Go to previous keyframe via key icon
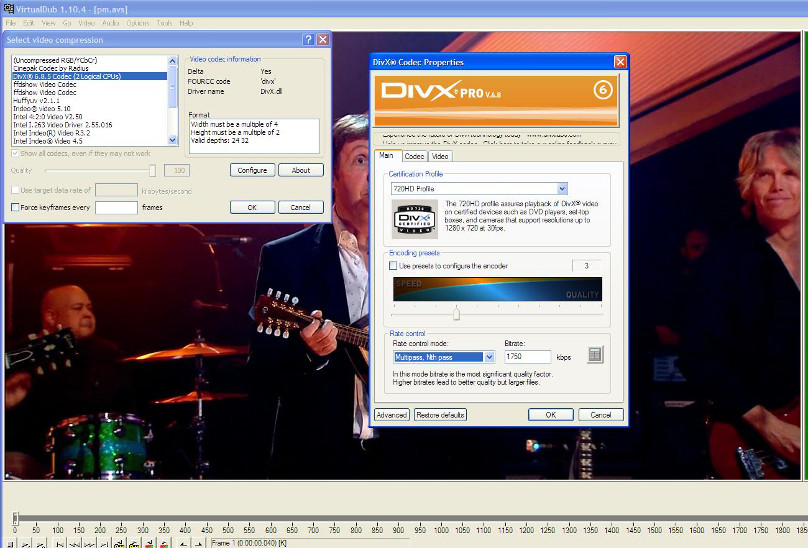The height and width of the screenshot is (548, 808). [x=119, y=543]
